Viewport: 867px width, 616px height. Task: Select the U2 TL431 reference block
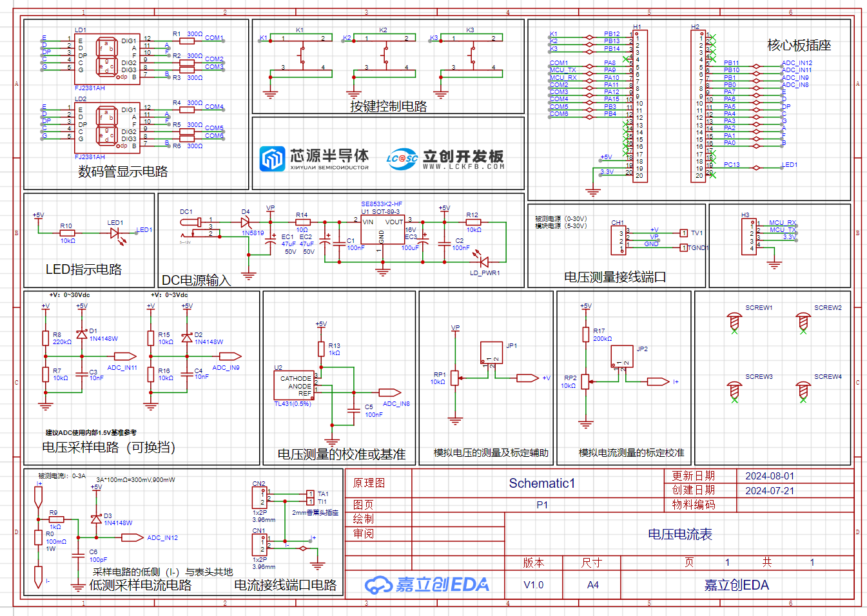(295, 385)
